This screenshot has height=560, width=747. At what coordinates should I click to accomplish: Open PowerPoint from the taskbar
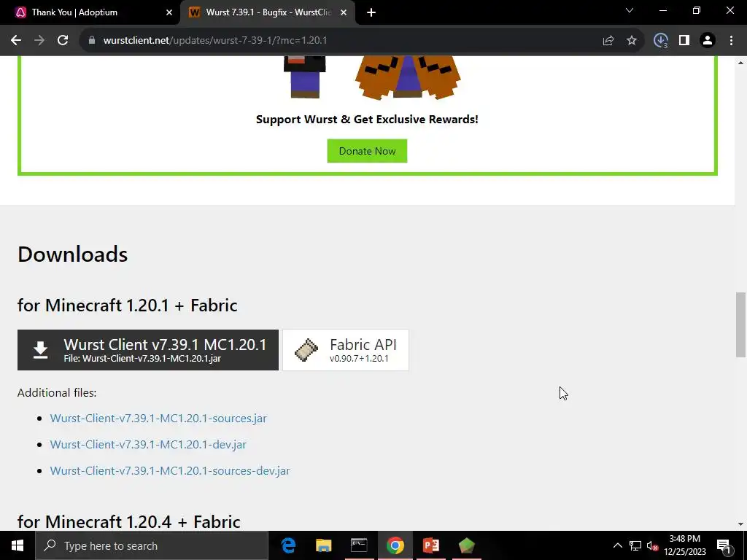pyautogui.click(x=430, y=545)
